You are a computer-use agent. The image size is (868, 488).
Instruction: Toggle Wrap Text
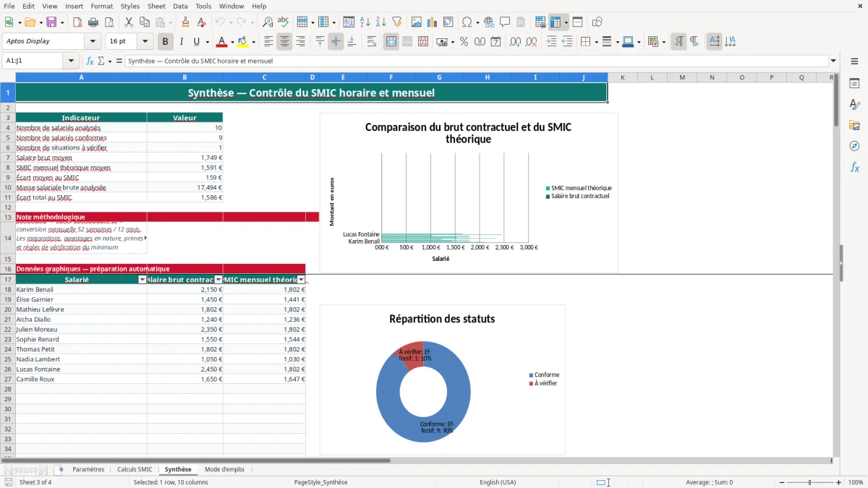pyautogui.click(x=372, y=42)
